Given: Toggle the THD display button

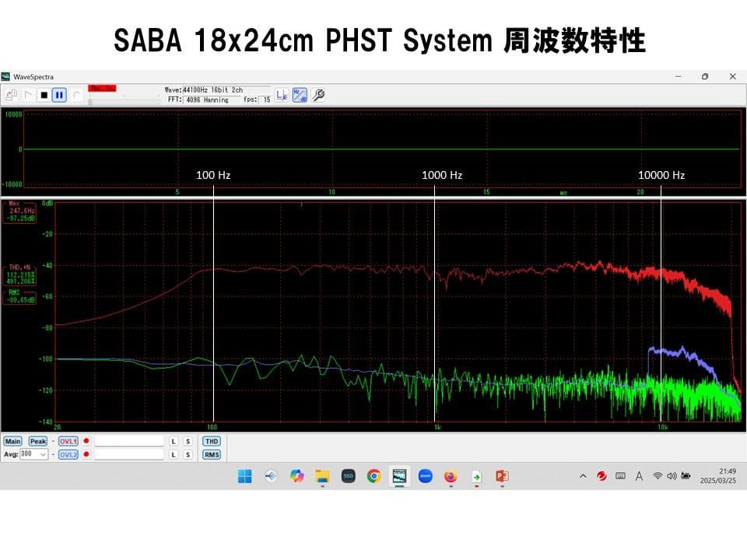Looking at the screenshot, I should point(211,441).
